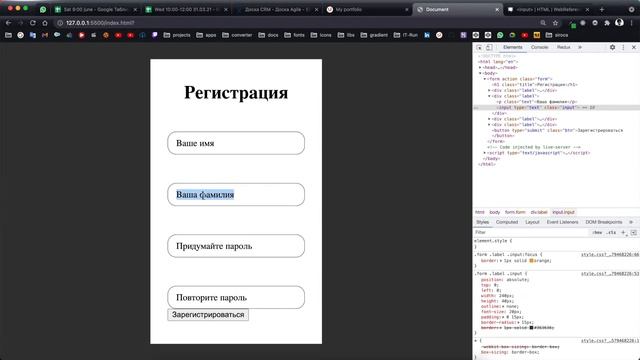Open the projects bookmarks folder
Image resolution: width=640 pixels, height=360 pixels.
(177, 35)
